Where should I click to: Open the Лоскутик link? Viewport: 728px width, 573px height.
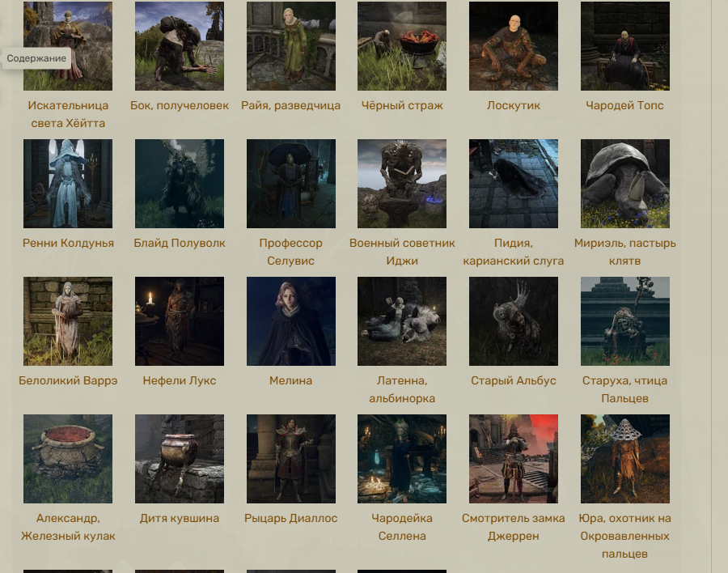[513, 105]
